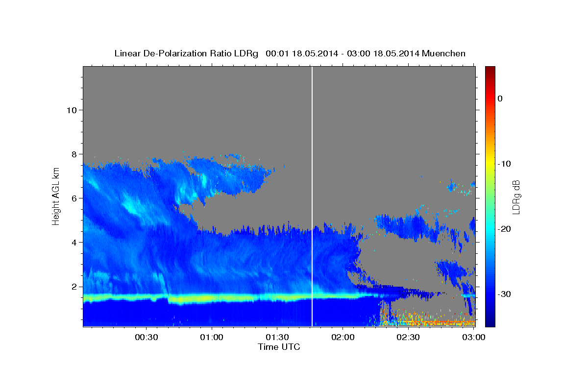Viewport: 588px width, 392px height.
Task: Click the height tick label "4"
Action: (73, 242)
